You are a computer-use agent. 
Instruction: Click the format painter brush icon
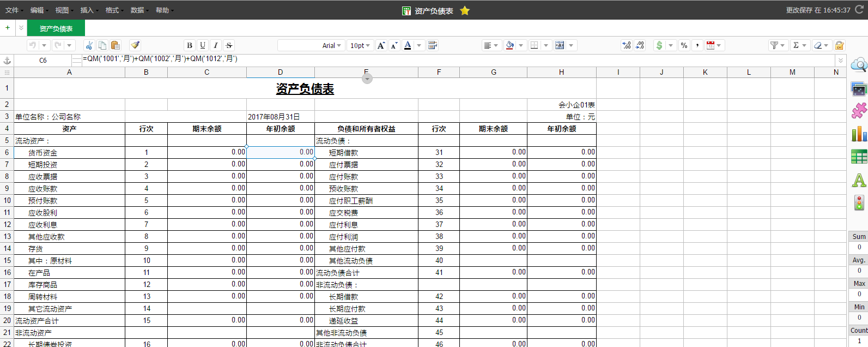click(135, 45)
